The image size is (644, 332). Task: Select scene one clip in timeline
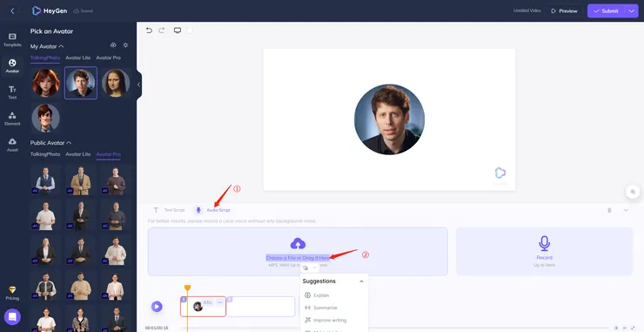click(x=204, y=307)
